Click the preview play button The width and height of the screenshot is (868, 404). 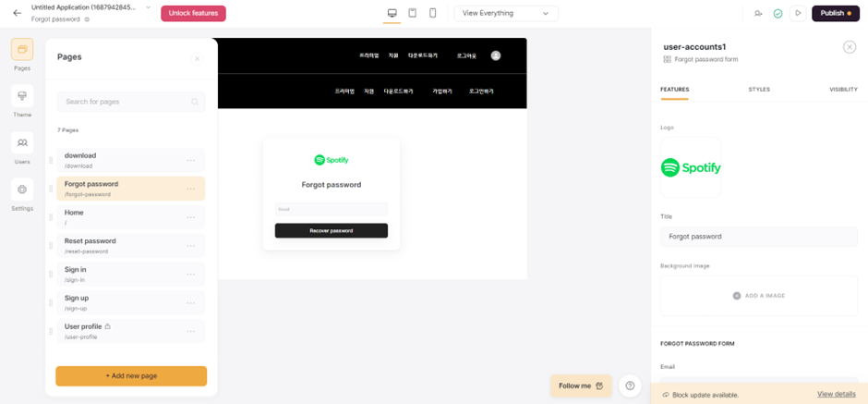pos(798,13)
